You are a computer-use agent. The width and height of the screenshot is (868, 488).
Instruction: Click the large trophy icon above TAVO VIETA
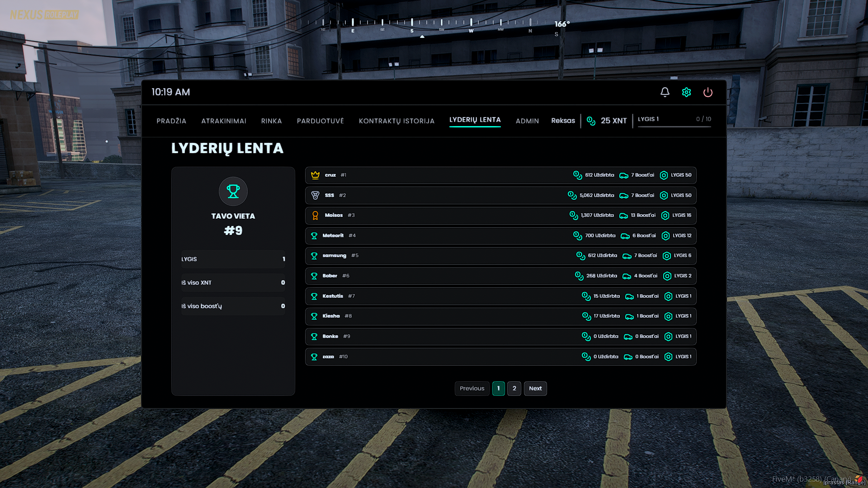233,191
